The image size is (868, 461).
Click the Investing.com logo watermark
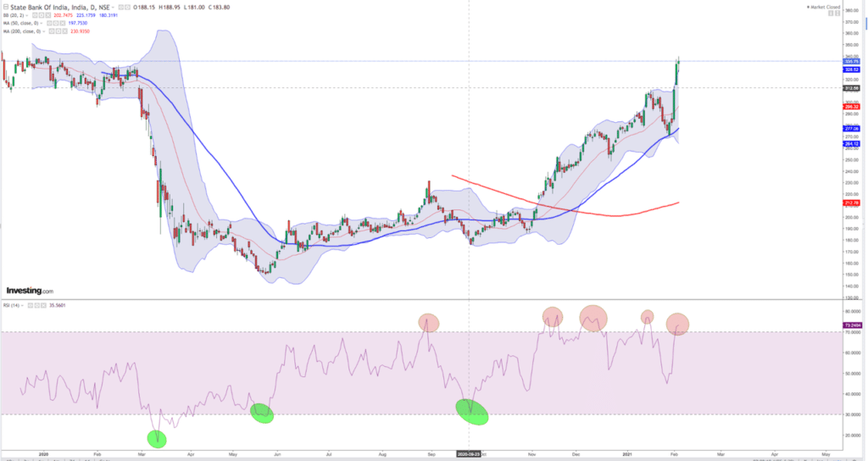(x=30, y=291)
